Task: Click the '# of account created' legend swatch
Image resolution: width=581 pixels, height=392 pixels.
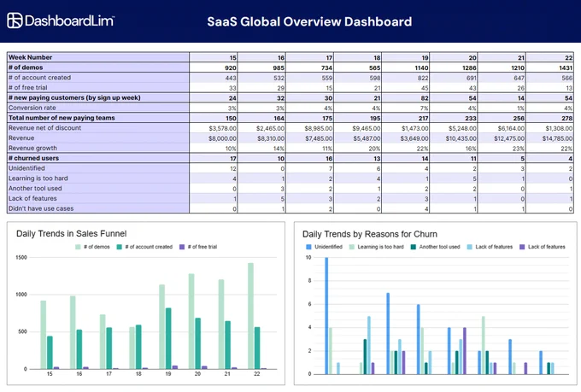Action: [x=120, y=247]
